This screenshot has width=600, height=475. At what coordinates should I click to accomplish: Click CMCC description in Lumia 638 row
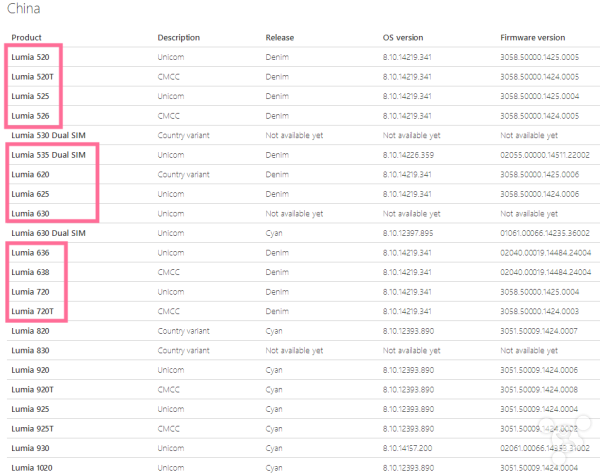[x=168, y=272]
